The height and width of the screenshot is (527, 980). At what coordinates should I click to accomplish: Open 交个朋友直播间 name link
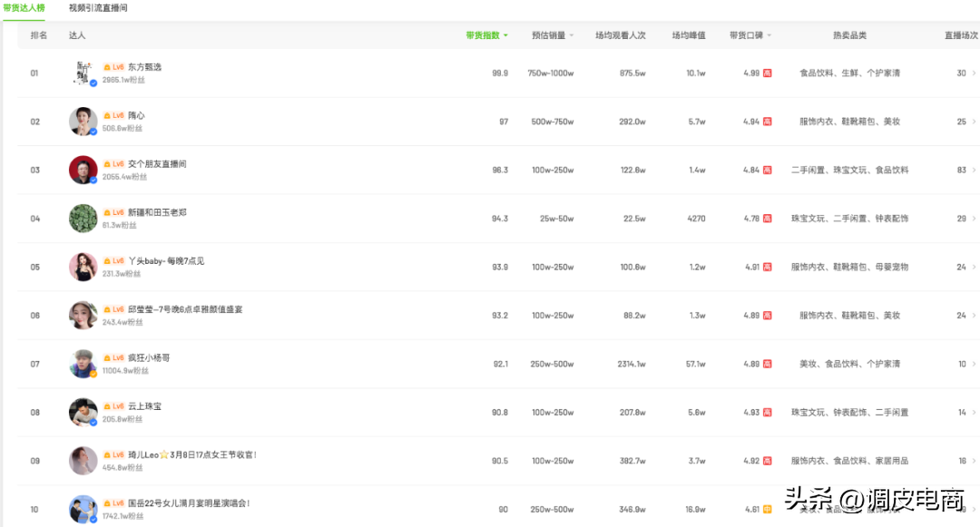pyautogui.click(x=157, y=164)
